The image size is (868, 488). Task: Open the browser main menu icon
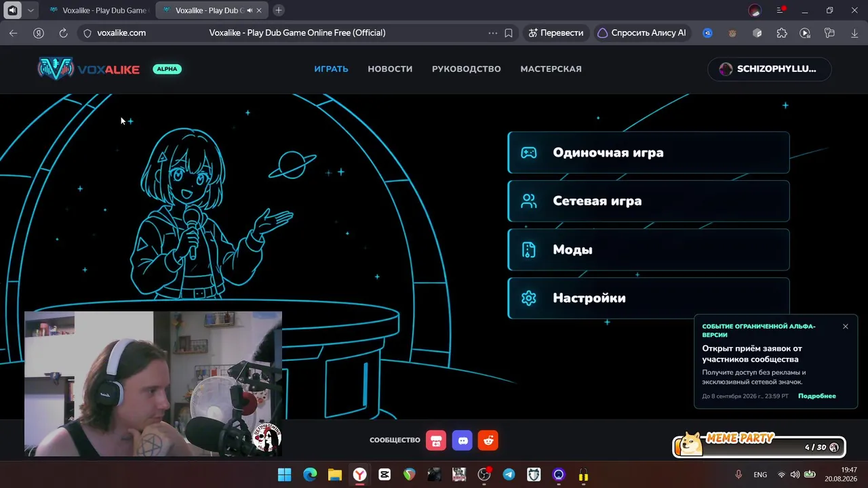pyautogui.click(x=780, y=10)
